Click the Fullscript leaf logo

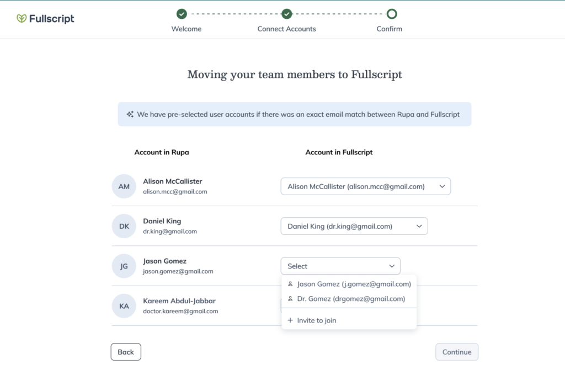pyautogui.click(x=22, y=18)
